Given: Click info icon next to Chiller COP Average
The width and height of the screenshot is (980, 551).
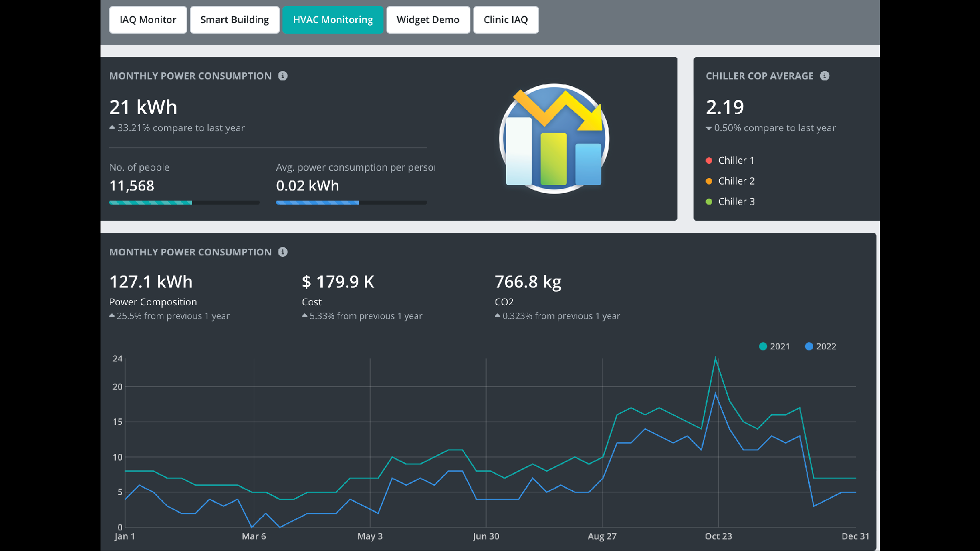Looking at the screenshot, I should click(x=825, y=76).
